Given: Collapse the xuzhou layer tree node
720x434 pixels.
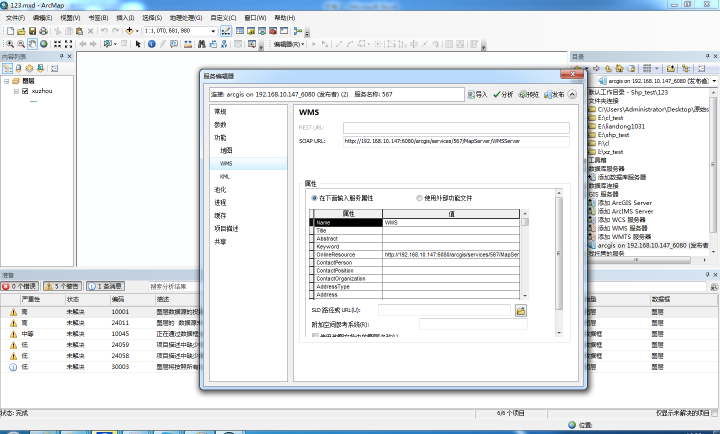Looking at the screenshot, I should tap(17, 91).
